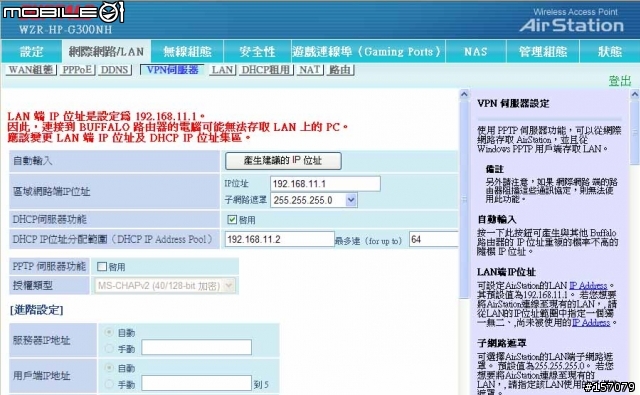Switch to the 無線組態 tab

[187, 51]
